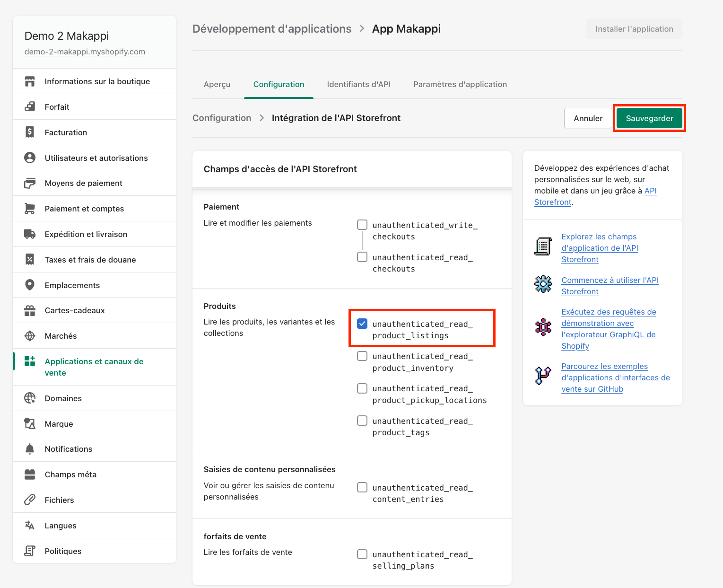Open the Paramètres d'application tab
This screenshot has width=723, height=588.
coord(460,84)
